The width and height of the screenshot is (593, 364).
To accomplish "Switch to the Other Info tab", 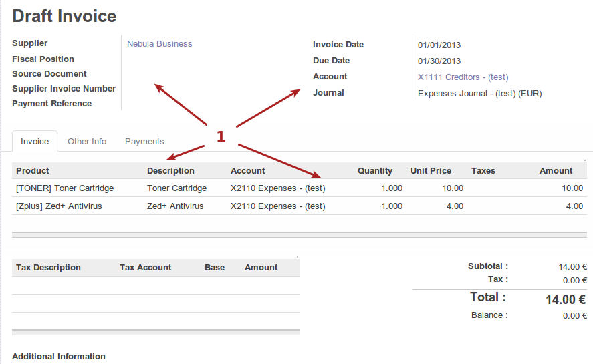I will click(x=87, y=142).
